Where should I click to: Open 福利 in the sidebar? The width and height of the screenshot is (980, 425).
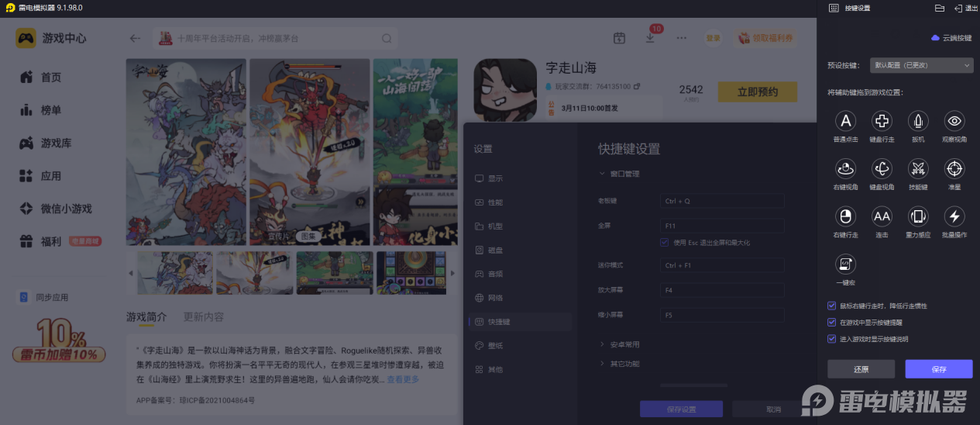[x=60, y=242]
